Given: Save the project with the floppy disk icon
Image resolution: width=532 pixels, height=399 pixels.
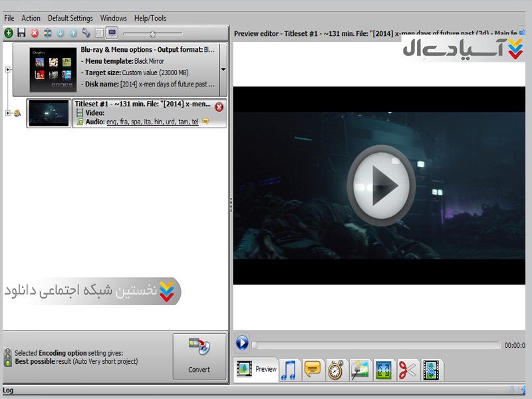Looking at the screenshot, I should click(21, 33).
